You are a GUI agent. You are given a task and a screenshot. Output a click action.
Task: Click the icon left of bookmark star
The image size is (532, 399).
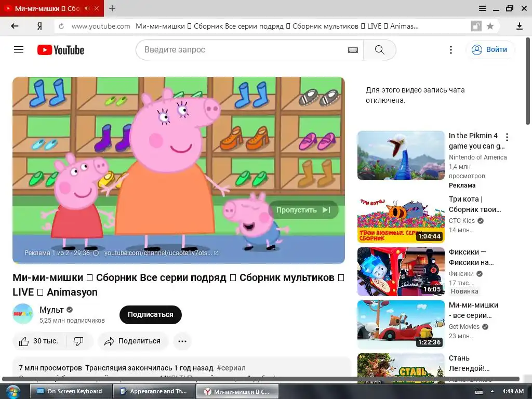coord(476,26)
